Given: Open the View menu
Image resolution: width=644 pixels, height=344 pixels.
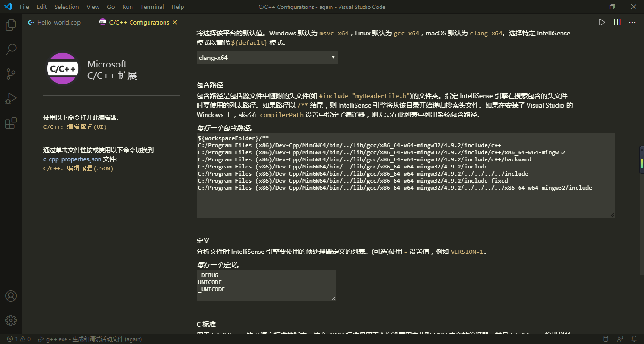Looking at the screenshot, I should 93,7.
